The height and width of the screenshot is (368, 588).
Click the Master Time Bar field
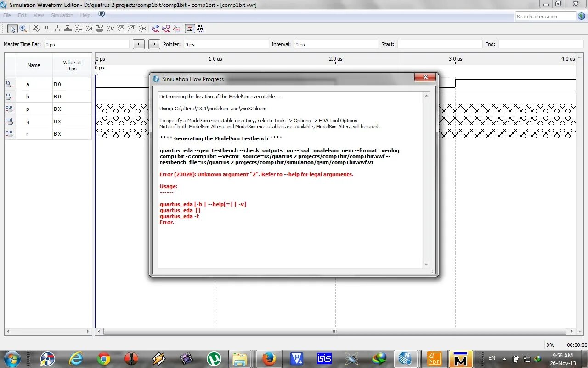[86, 44]
